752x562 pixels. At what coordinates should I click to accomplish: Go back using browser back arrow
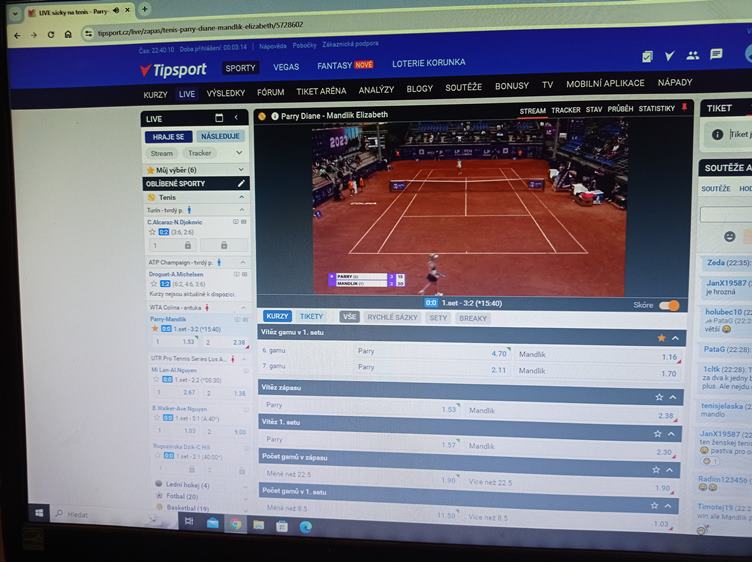[x=18, y=35]
